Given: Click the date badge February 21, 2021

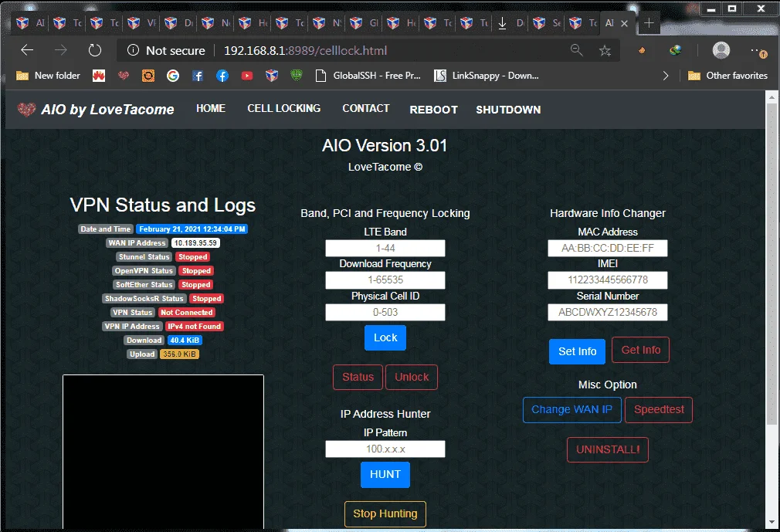Looking at the screenshot, I should [192, 229].
